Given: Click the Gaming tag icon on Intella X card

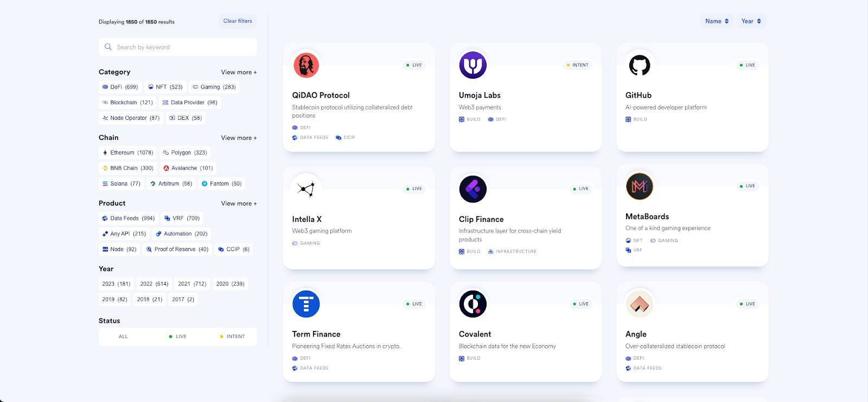Looking at the screenshot, I should pyautogui.click(x=295, y=243).
